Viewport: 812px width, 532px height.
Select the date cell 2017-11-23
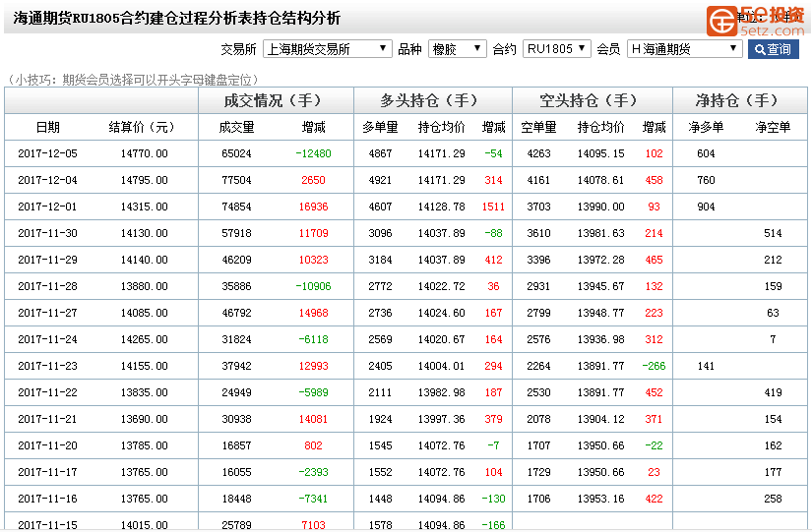[47, 366]
